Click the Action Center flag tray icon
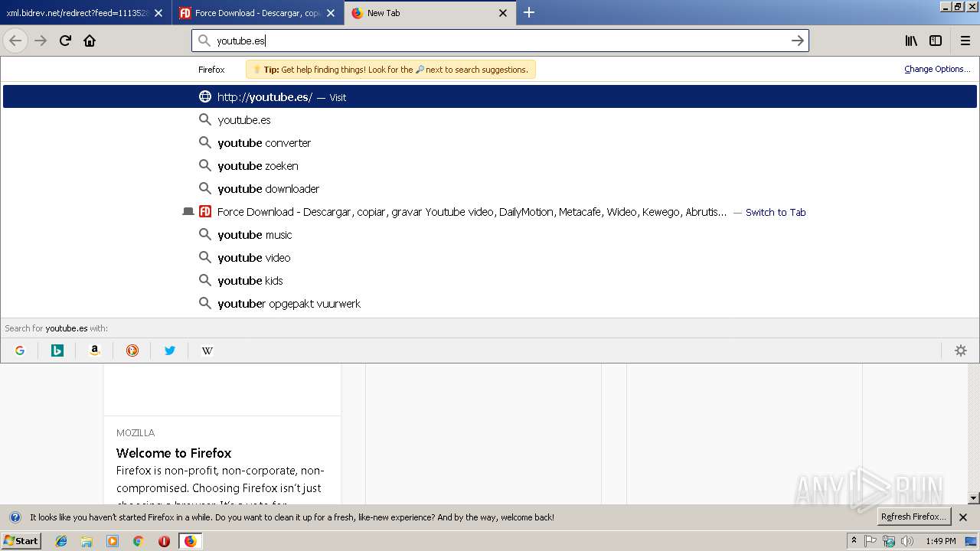This screenshot has width=980, height=551. (x=871, y=541)
